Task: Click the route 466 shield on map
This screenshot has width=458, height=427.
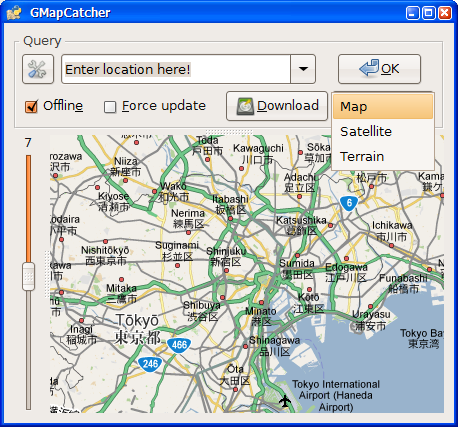Action: point(179,344)
